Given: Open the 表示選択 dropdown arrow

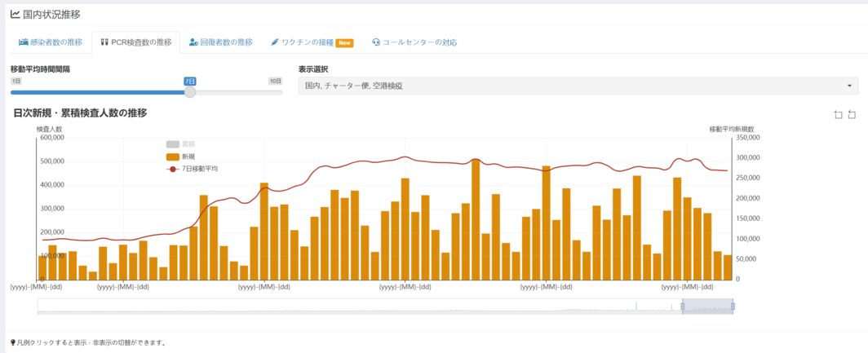Looking at the screenshot, I should tap(849, 86).
